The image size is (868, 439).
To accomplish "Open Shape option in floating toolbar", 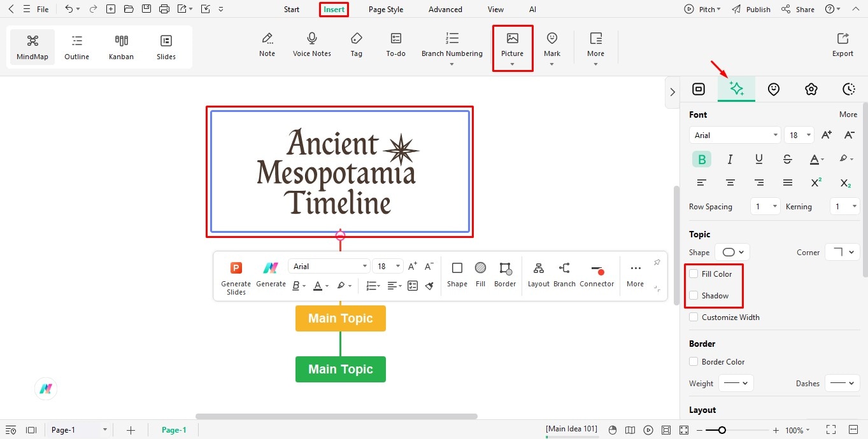I will coord(457,274).
